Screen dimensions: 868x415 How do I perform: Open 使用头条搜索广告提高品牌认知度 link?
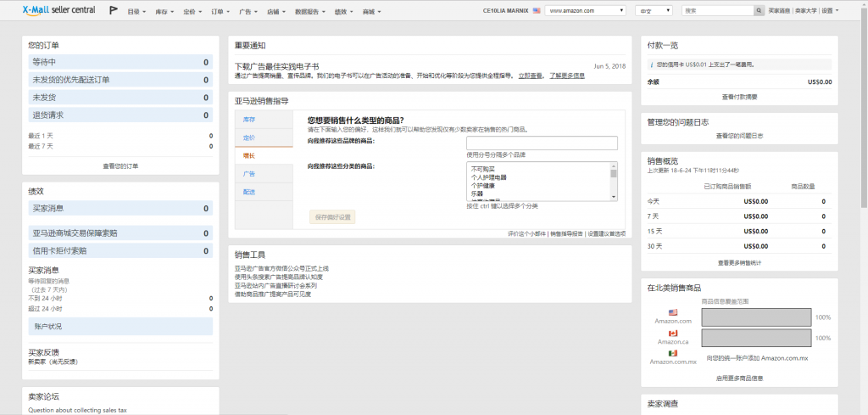pos(278,277)
